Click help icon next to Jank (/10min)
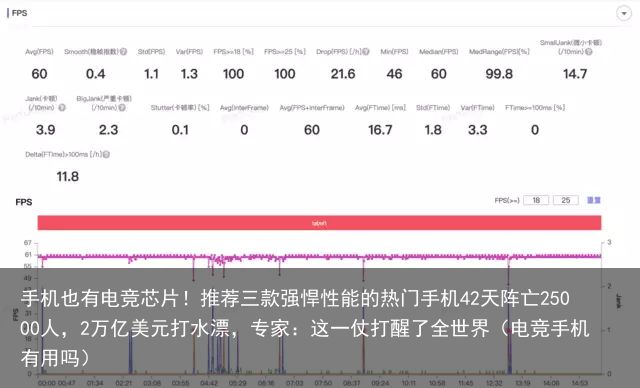Viewport: 640px width, 388px height. pos(62,108)
